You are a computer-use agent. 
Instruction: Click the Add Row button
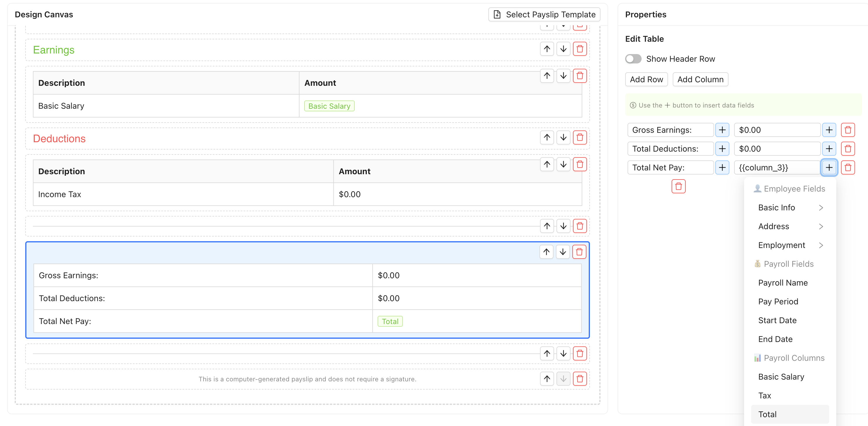coord(646,80)
